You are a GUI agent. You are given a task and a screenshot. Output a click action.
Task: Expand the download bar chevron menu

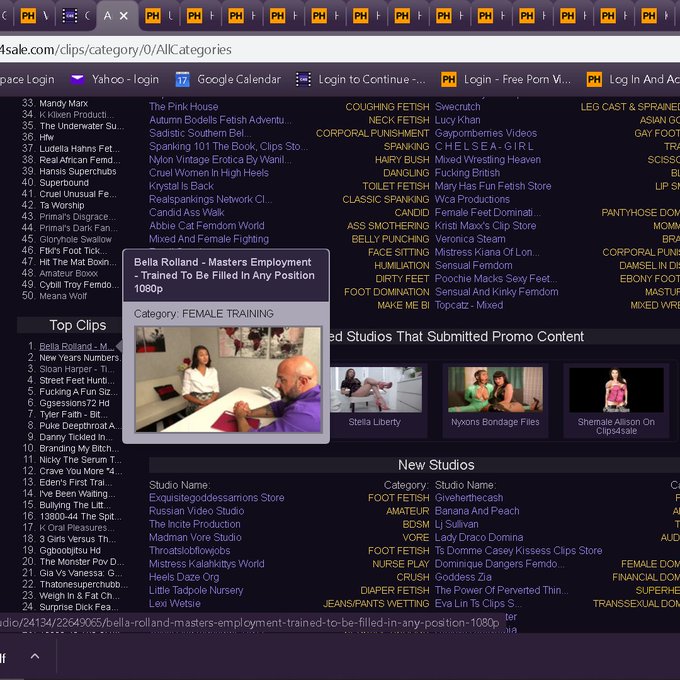[35, 656]
